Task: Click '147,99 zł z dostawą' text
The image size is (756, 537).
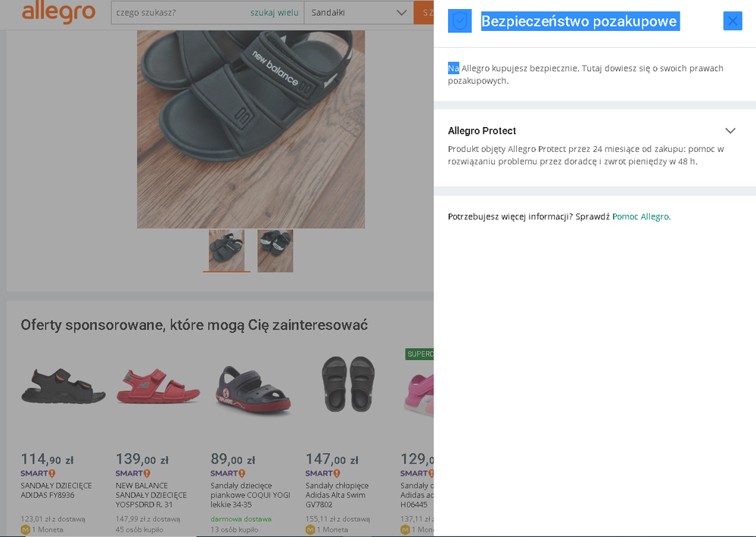Action: point(148,519)
